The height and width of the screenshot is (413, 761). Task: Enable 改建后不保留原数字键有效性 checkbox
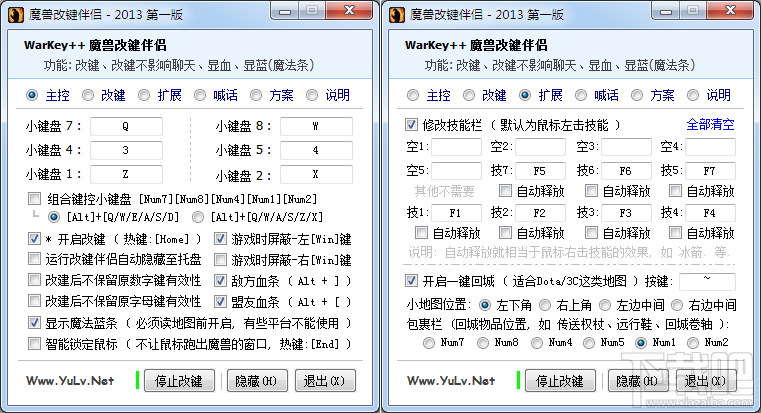point(34,280)
